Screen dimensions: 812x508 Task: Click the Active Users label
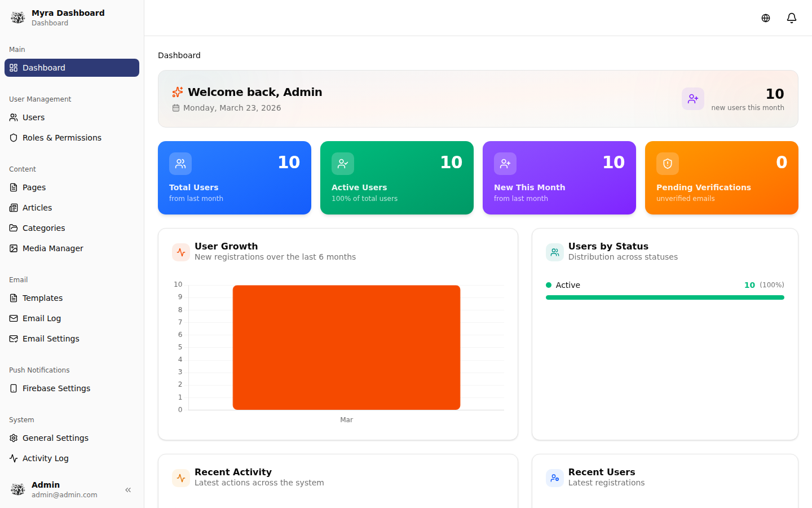359,187
